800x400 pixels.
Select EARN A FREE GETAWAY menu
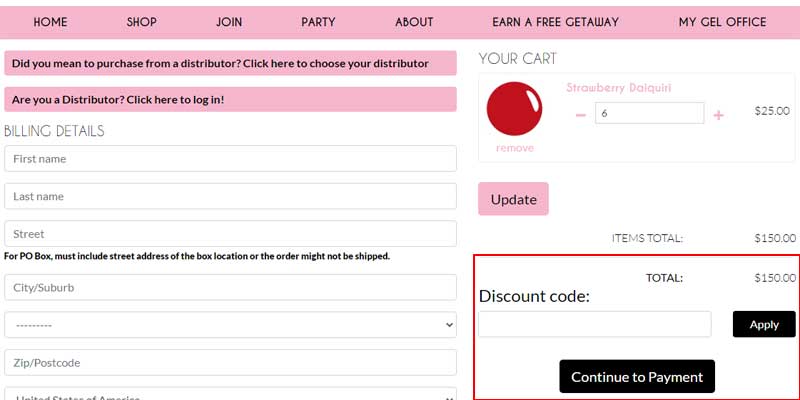(555, 22)
